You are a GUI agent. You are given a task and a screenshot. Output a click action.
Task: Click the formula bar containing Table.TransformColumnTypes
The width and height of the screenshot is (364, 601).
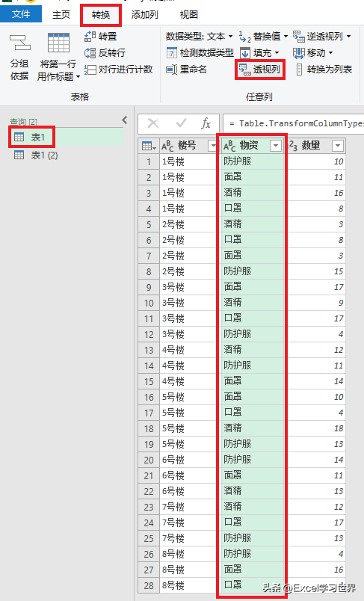[293, 123]
